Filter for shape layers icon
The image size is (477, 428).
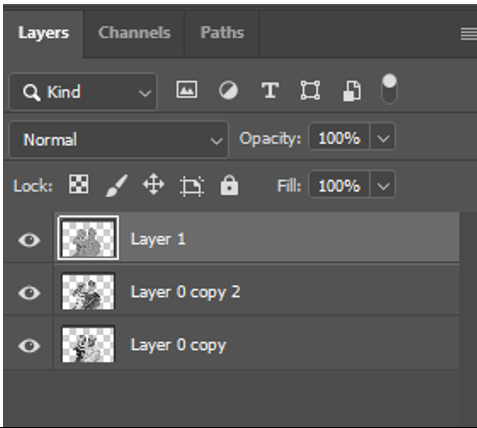pyautogui.click(x=310, y=90)
